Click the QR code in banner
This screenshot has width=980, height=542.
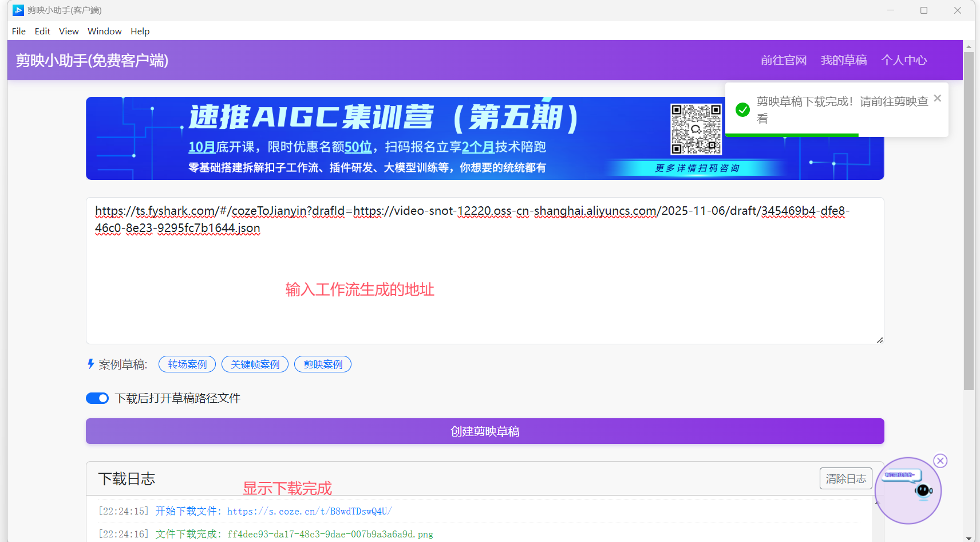696,129
